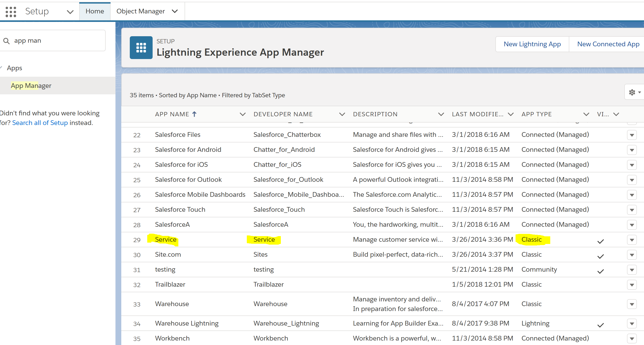
Task: Open the Developer Name column menu chevron
Action: [342, 114]
